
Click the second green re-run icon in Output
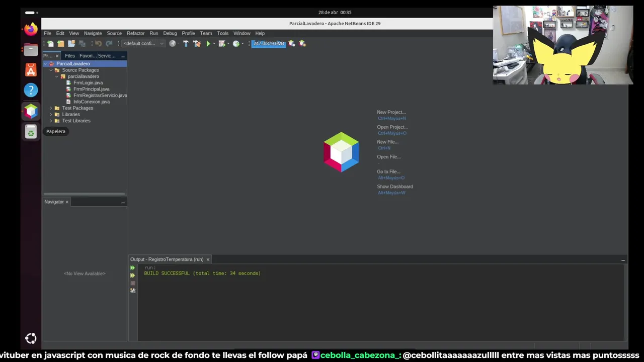[133, 276]
